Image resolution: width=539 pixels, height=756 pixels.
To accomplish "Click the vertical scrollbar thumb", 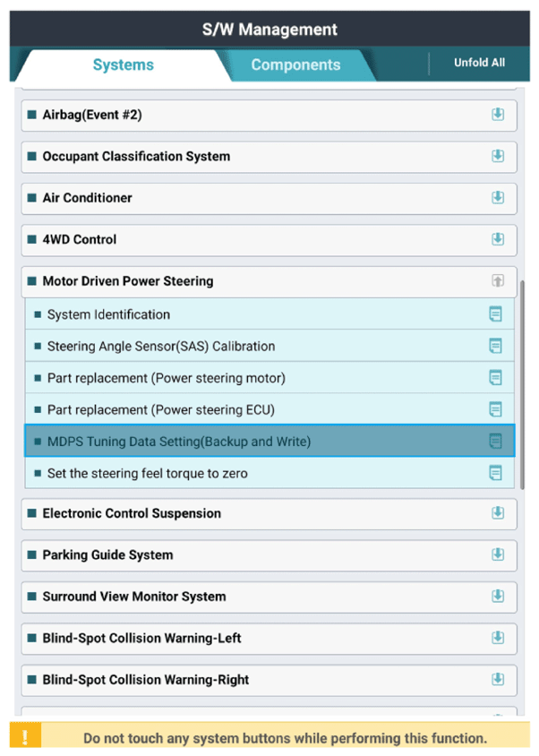I will 522,385.
